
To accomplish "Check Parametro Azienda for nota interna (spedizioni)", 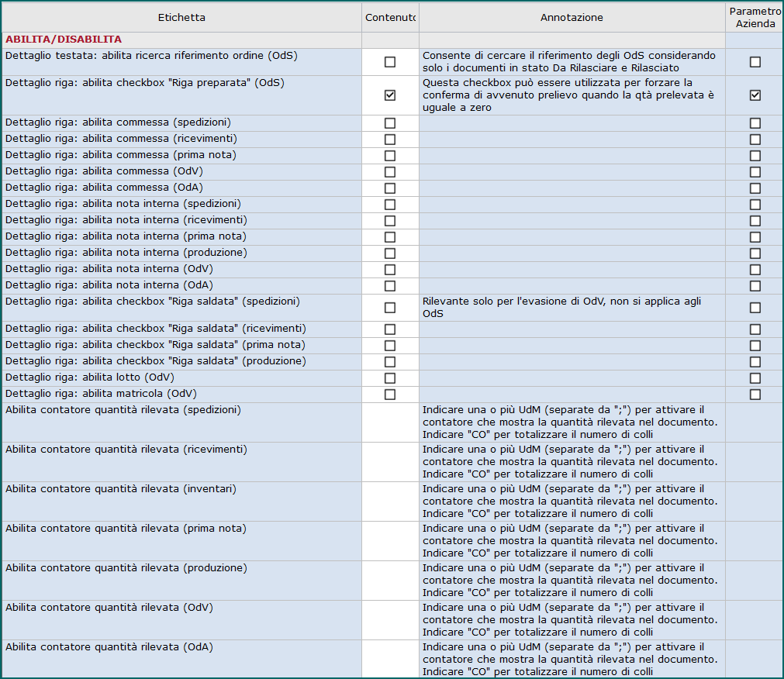I will (755, 205).
